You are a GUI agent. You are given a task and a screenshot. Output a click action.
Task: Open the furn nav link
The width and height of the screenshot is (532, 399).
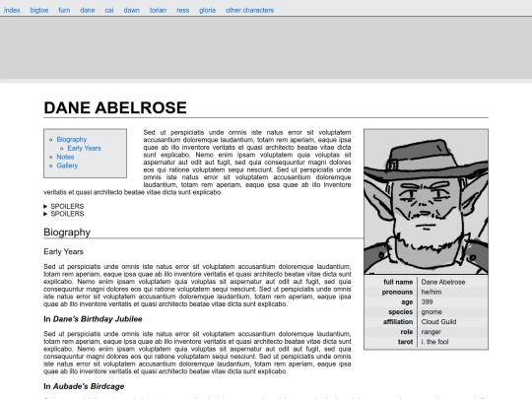click(x=64, y=10)
